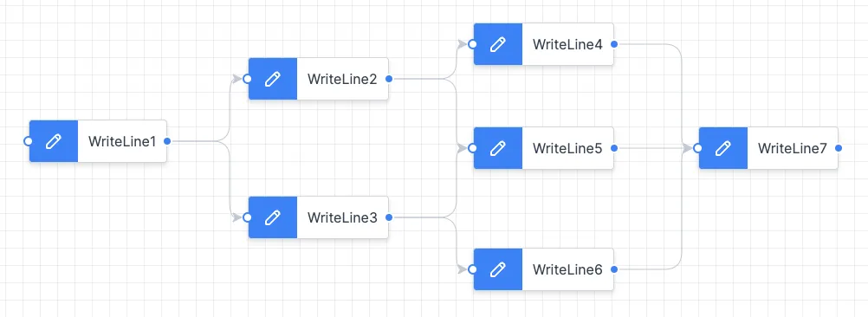Click the pencil icon on WriteLine1
The width and height of the screenshot is (868, 317).
coord(53,141)
